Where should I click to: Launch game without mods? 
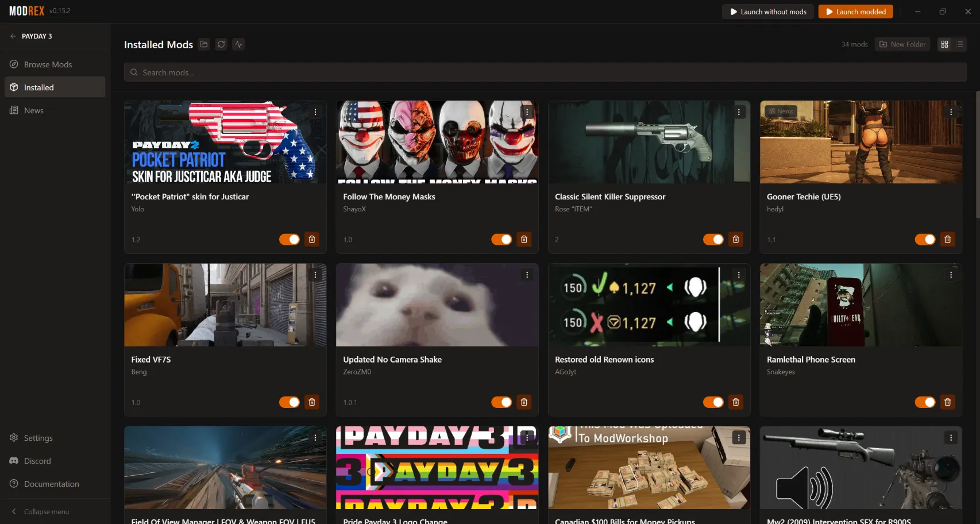[768, 11]
